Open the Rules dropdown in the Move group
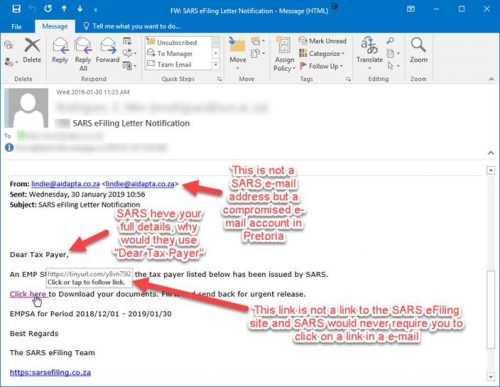The width and height of the screenshot is (500, 387). pyautogui.click(x=258, y=41)
